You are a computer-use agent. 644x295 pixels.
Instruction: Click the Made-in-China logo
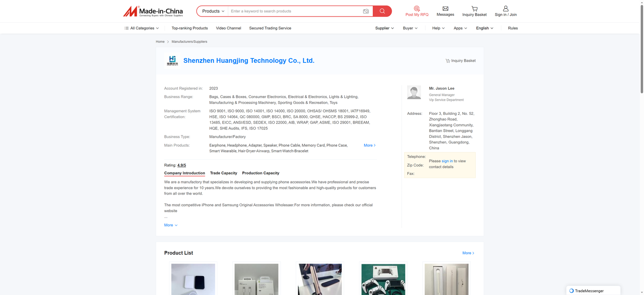153,11
